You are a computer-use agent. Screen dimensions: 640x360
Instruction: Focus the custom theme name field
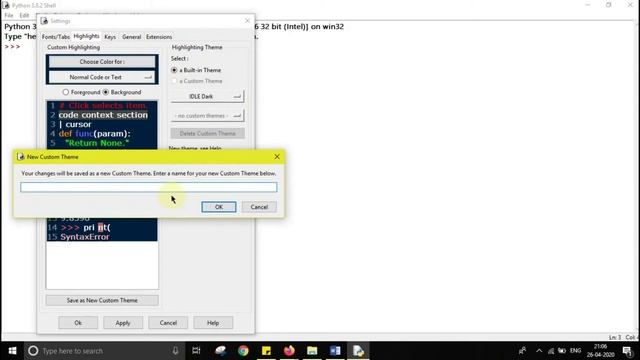click(x=149, y=187)
